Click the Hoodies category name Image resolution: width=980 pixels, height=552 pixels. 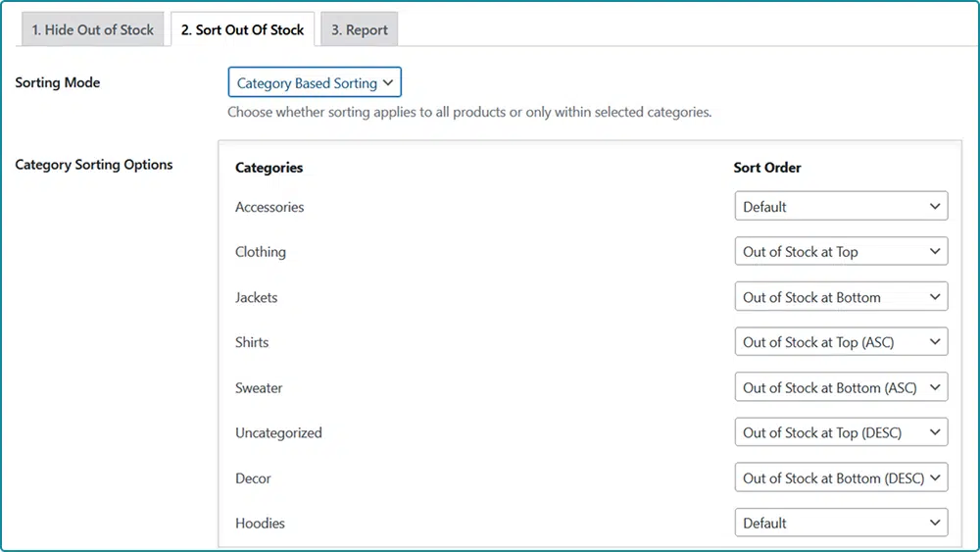click(x=260, y=524)
